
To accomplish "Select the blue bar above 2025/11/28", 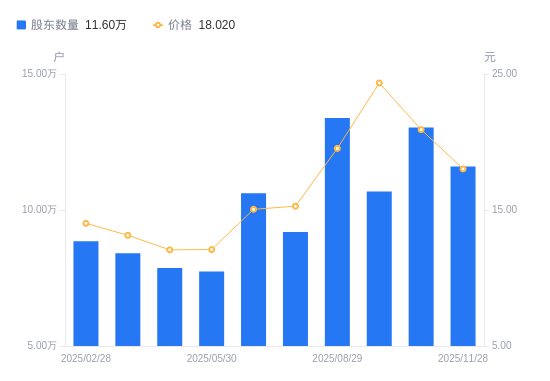I will click(x=463, y=256).
